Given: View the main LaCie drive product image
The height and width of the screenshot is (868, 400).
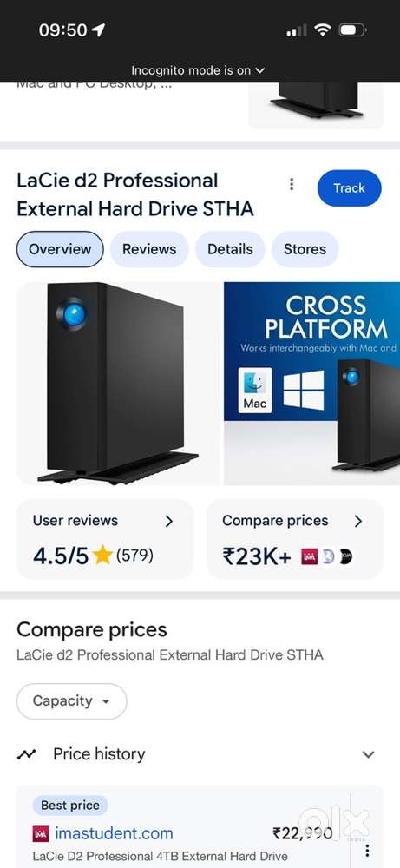Looking at the screenshot, I should point(118,384).
